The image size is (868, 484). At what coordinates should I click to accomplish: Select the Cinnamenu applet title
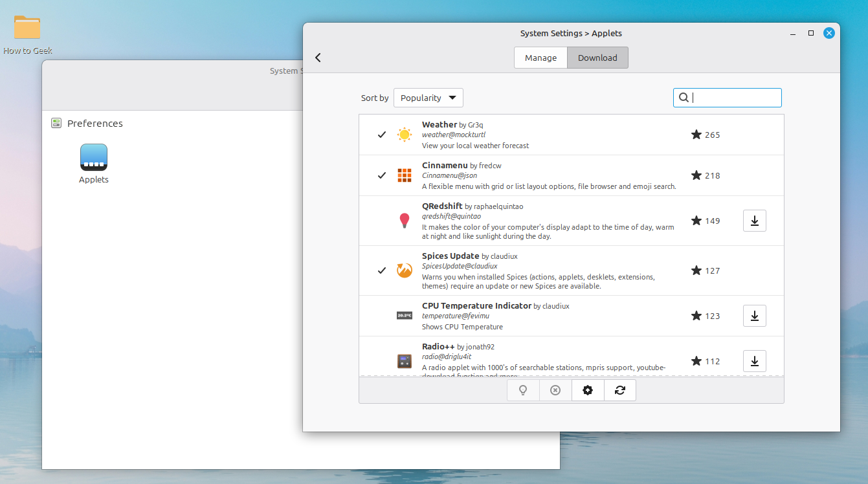[x=445, y=165]
